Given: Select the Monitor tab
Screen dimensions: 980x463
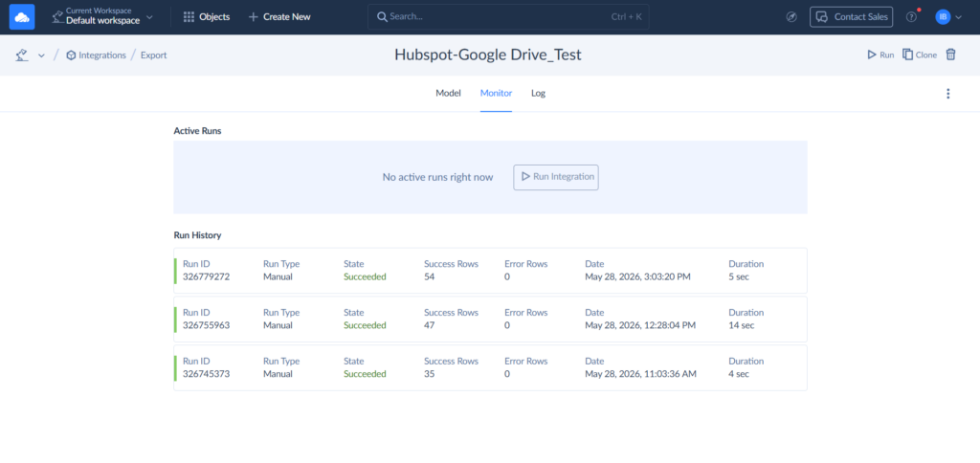Looking at the screenshot, I should (497, 93).
